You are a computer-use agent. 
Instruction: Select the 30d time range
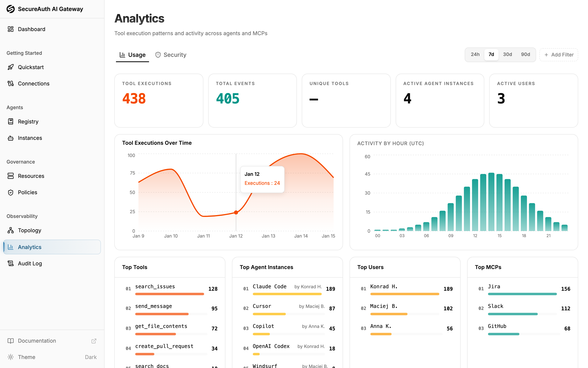click(x=507, y=55)
